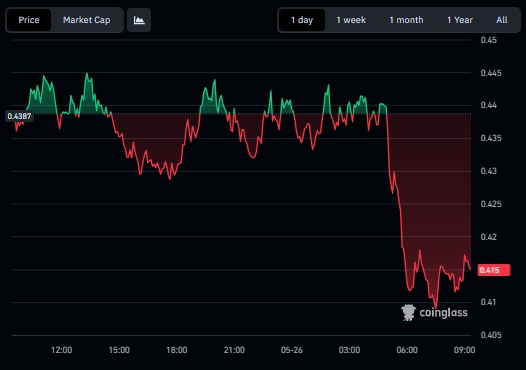
Task: Click the 03:00 time axis label
Action: point(349,350)
